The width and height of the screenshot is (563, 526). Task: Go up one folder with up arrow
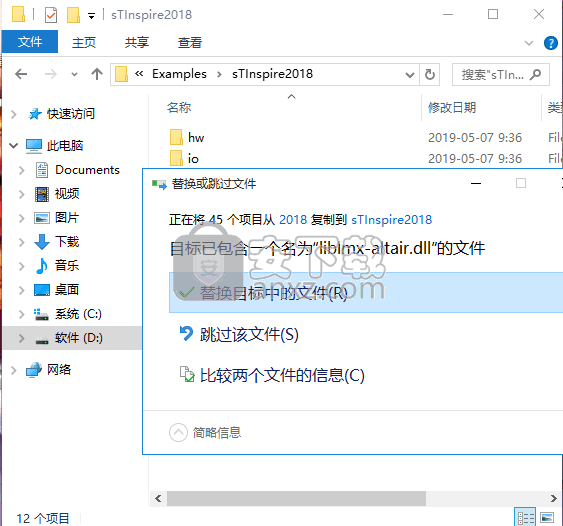[x=97, y=74]
